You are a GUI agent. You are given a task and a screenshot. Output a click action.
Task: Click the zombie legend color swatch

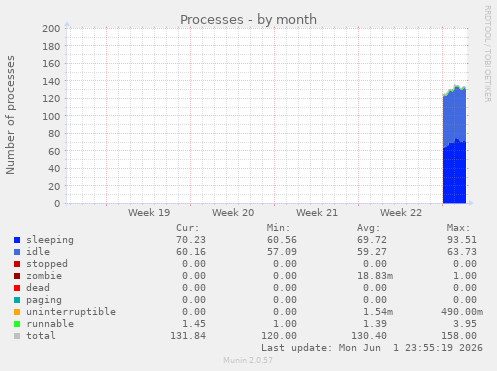click(x=17, y=276)
